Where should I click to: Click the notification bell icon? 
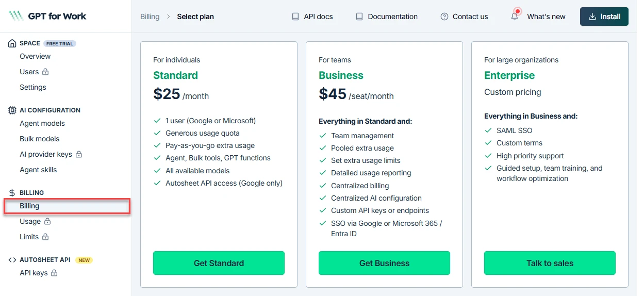pyautogui.click(x=515, y=17)
